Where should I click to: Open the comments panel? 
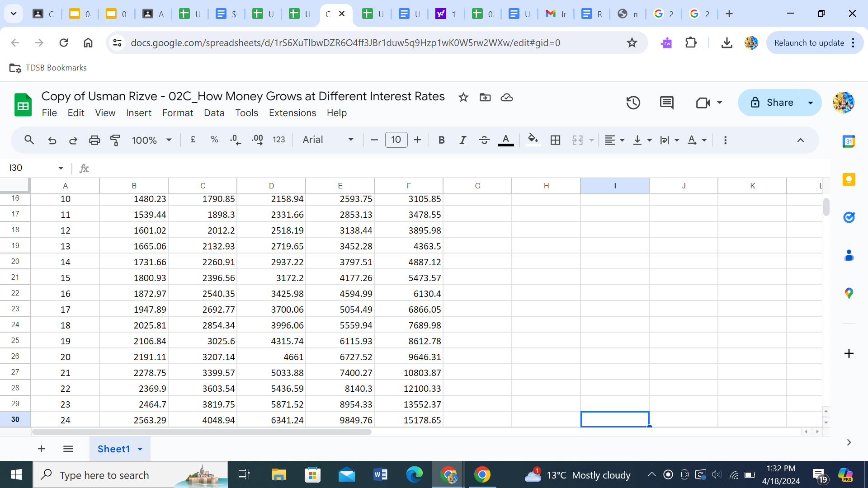coord(666,103)
